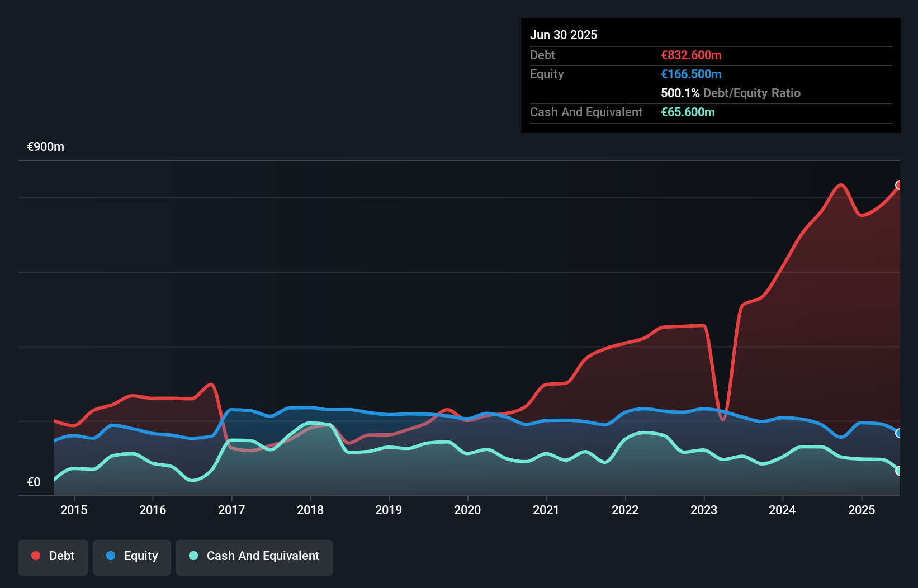Image resolution: width=918 pixels, height=588 pixels.
Task: Toggle the Debt legend button
Action: (x=53, y=557)
